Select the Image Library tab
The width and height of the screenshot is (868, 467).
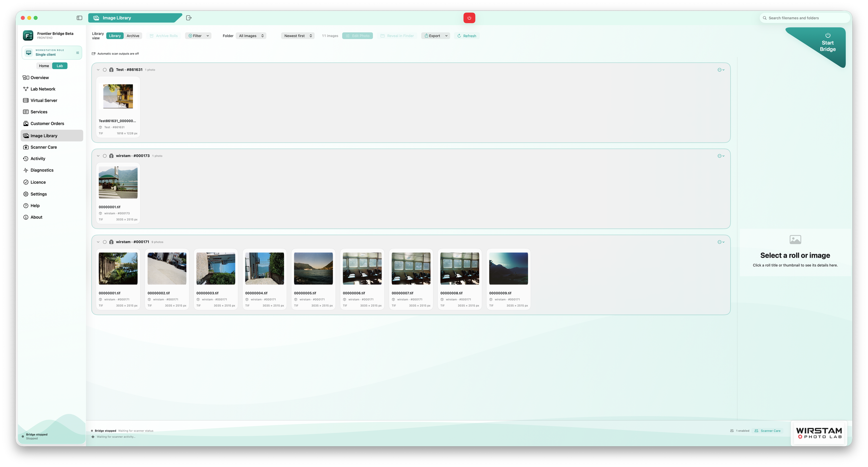click(135, 18)
